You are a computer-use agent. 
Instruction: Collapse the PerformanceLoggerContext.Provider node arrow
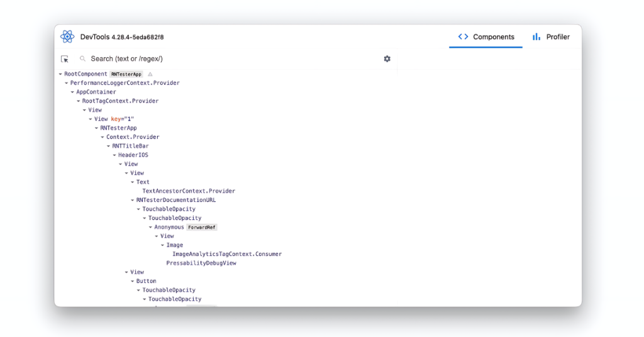(67, 83)
